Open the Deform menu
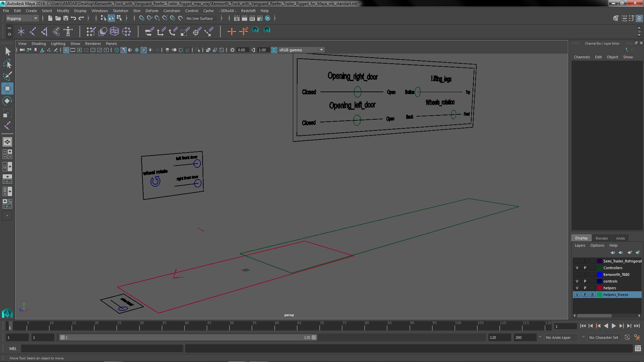This screenshot has width=644, height=362. 152,11
